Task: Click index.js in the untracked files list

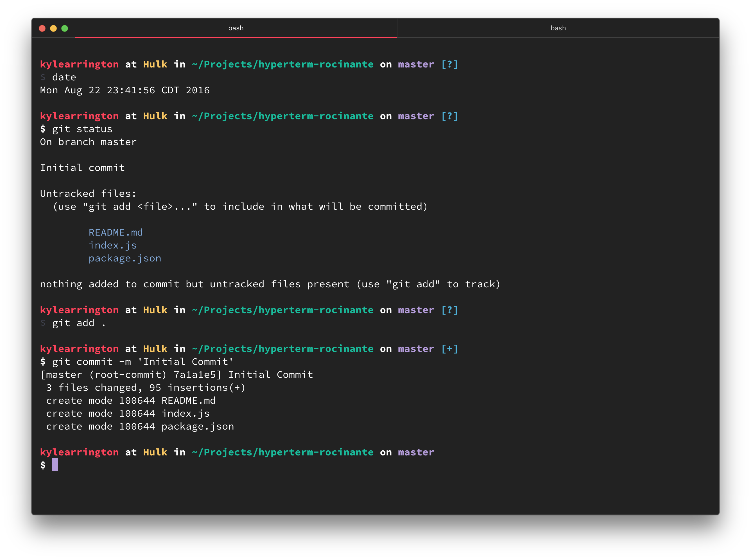Action: (112, 245)
